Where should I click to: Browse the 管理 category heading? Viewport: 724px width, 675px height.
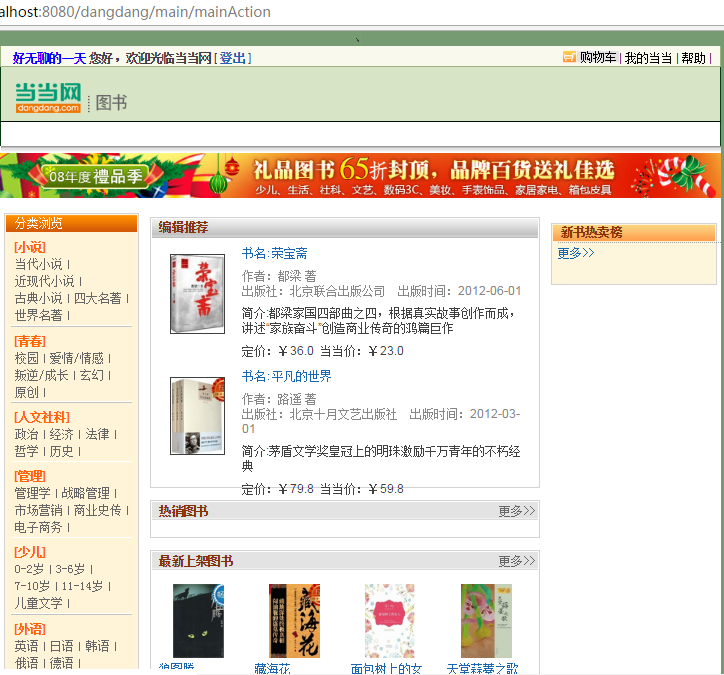30,476
